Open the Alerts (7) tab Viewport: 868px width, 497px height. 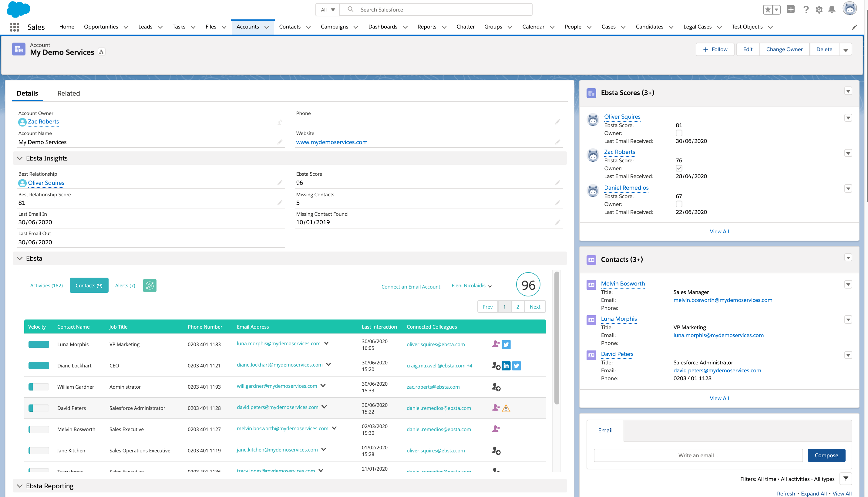point(125,286)
